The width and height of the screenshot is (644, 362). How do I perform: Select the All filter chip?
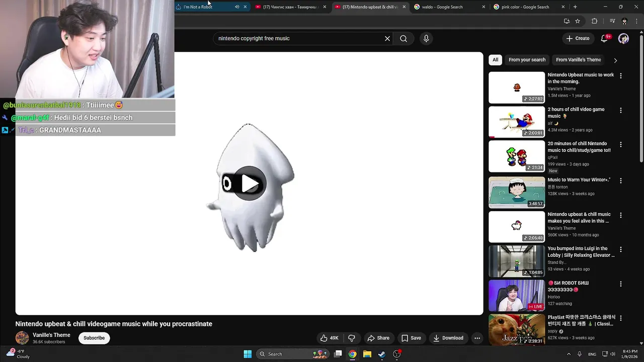pyautogui.click(x=495, y=60)
